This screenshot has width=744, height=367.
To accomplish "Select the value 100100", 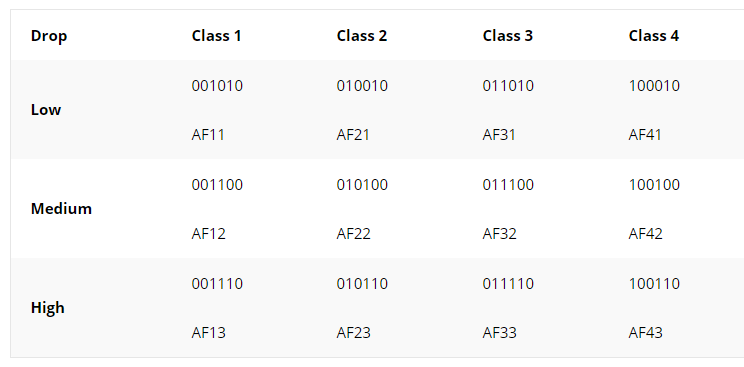I will click(654, 185).
